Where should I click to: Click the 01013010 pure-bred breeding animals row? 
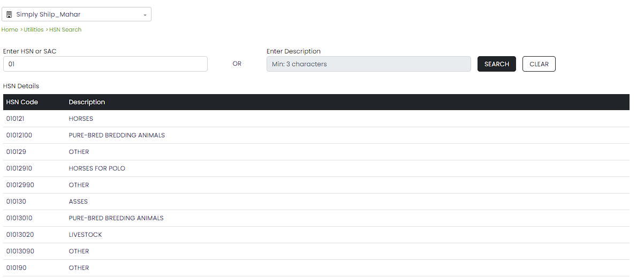(116, 218)
